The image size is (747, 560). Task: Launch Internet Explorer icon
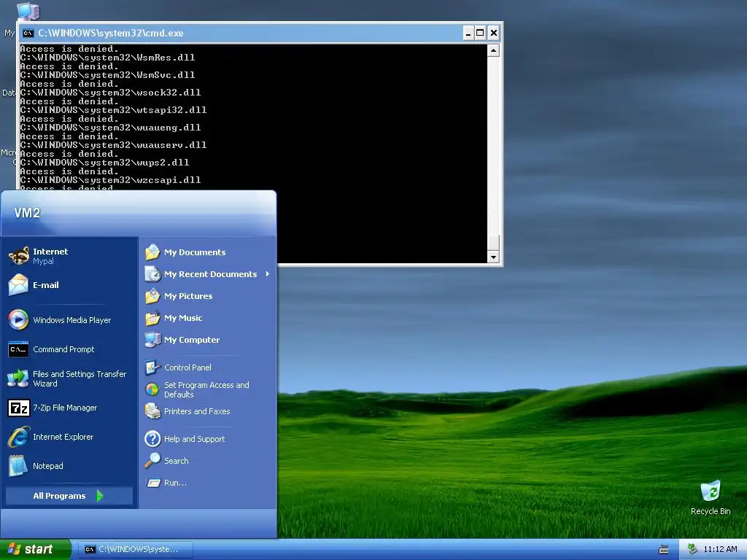click(x=18, y=437)
